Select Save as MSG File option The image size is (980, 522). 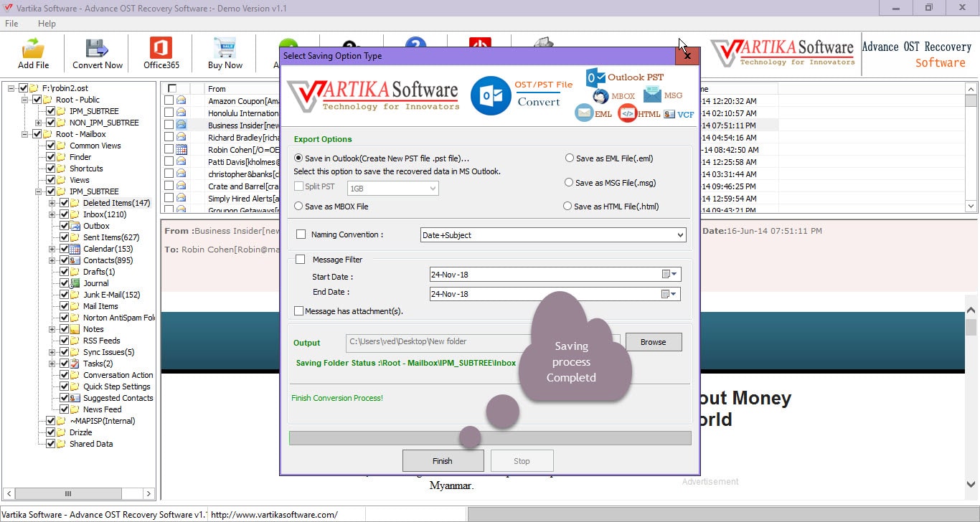tap(569, 183)
